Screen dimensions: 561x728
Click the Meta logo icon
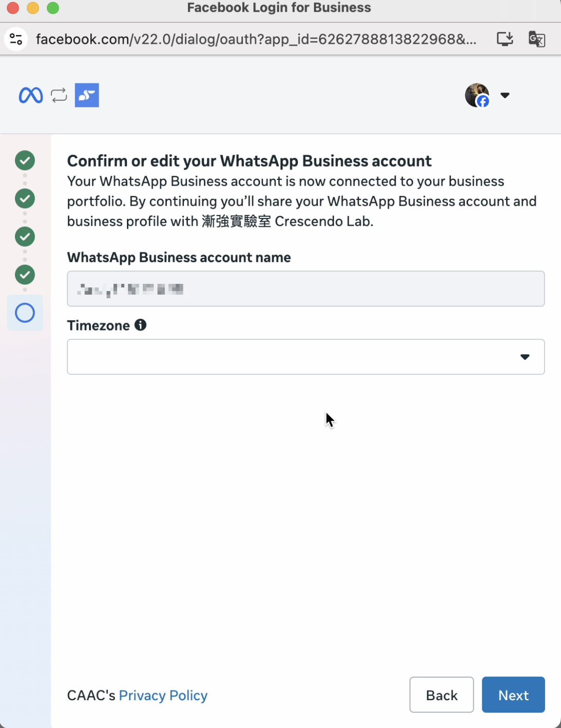coord(31,95)
